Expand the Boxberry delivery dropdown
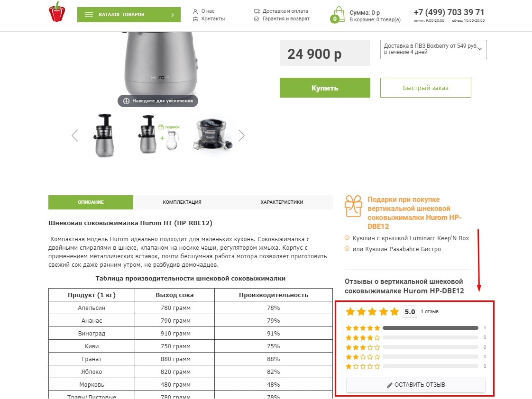Screen dimensions: 532x399 point(433,49)
